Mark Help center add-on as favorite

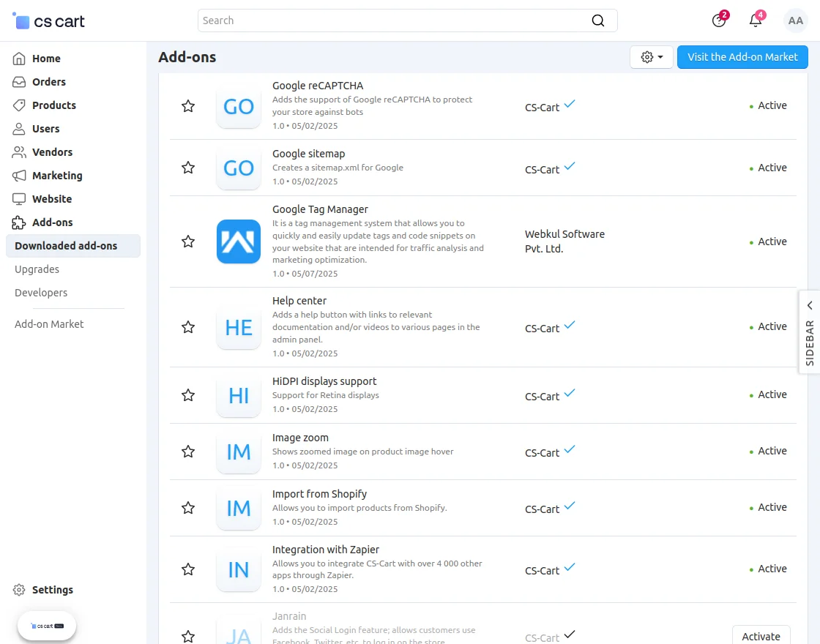tap(188, 327)
